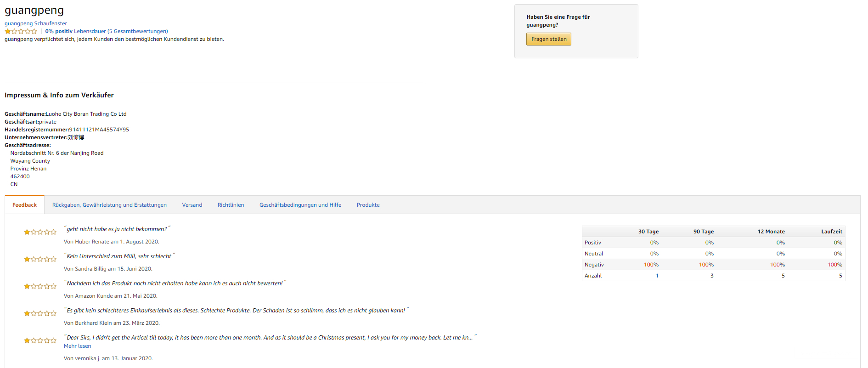Go to Geschäftsbedingungen und Hilfe tab
Image resolution: width=868 pixels, height=368 pixels.
300,205
